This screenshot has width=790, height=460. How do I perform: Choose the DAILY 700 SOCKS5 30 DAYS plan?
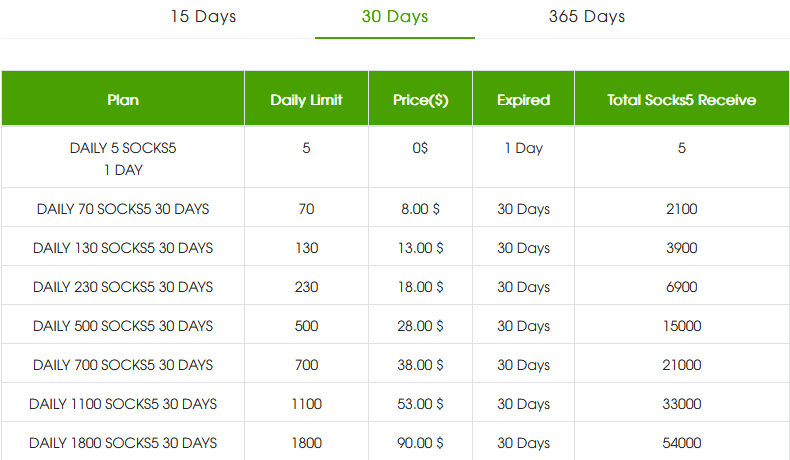click(123, 365)
